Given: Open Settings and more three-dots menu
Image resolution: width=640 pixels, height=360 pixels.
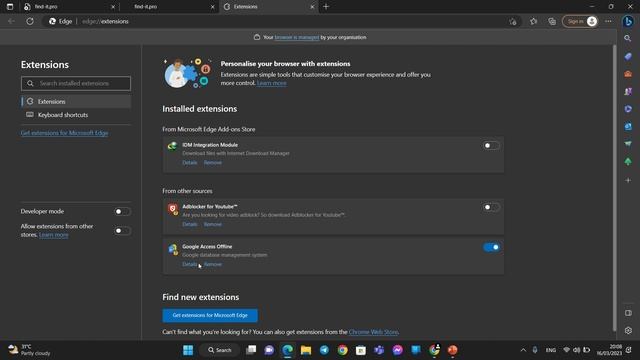Looking at the screenshot, I should pyautogui.click(x=608, y=21).
